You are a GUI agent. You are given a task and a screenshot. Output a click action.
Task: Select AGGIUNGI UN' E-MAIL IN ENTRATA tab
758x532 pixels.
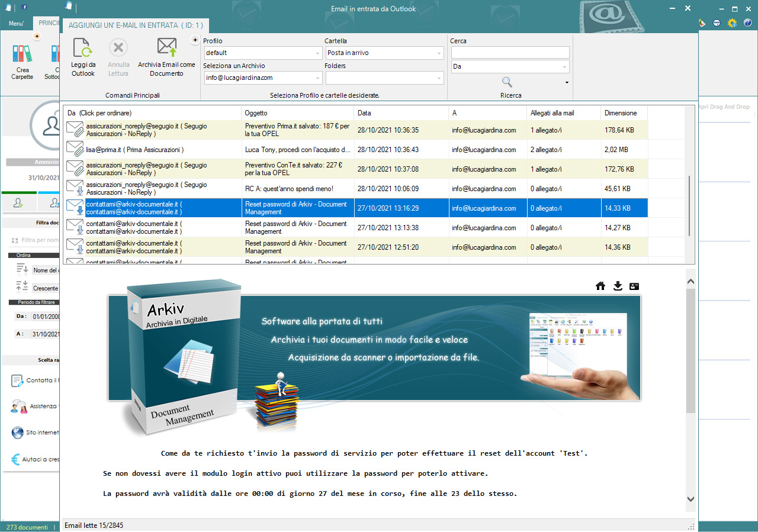click(x=136, y=25)
